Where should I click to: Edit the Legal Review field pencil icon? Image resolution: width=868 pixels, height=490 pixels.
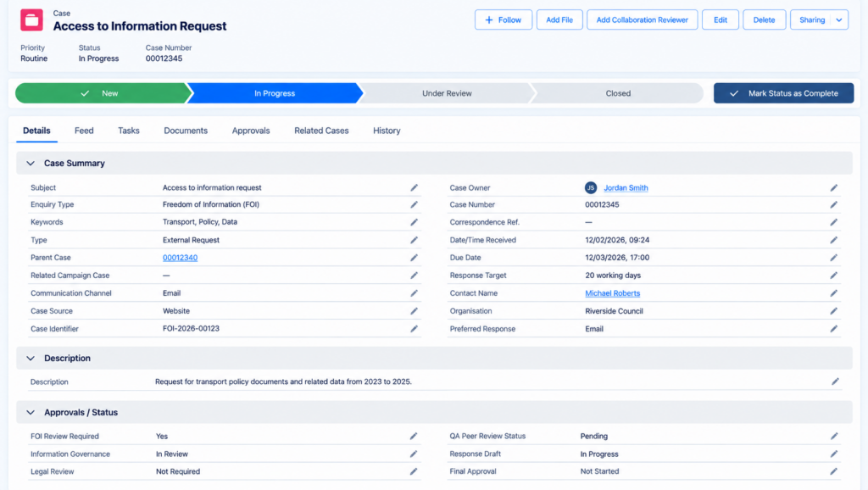tap(414, 471)
